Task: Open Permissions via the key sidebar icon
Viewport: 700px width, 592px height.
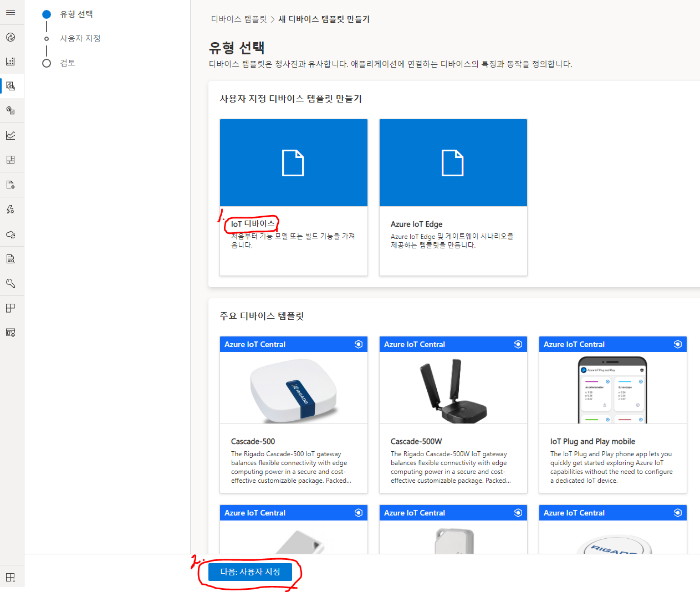Action: click(11, 283)
